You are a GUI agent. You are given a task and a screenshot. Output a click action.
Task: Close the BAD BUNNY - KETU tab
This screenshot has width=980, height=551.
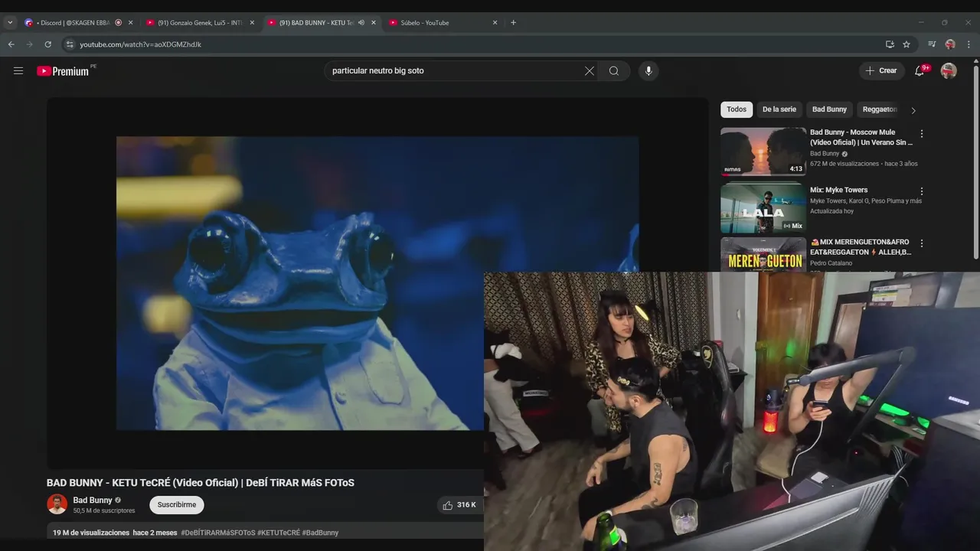(374, 22)
